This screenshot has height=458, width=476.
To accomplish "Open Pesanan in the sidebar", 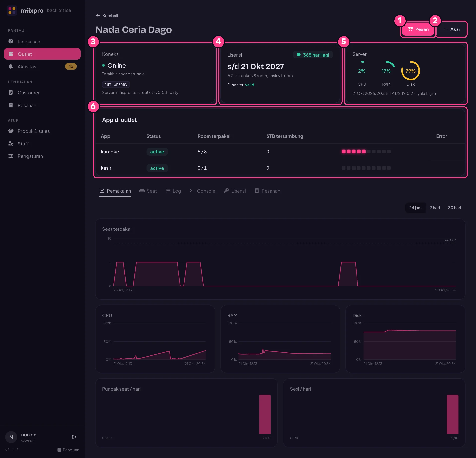I will click(x=42, y=105).
